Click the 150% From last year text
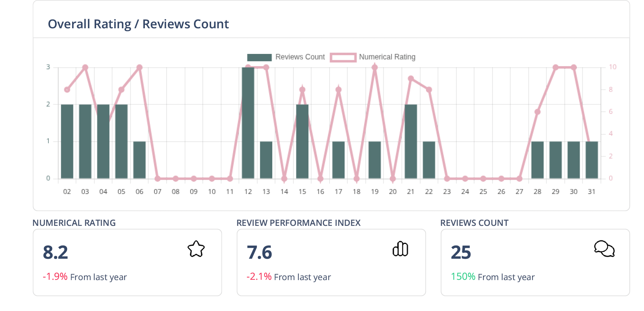644x311 pixels. coord(493,277)
